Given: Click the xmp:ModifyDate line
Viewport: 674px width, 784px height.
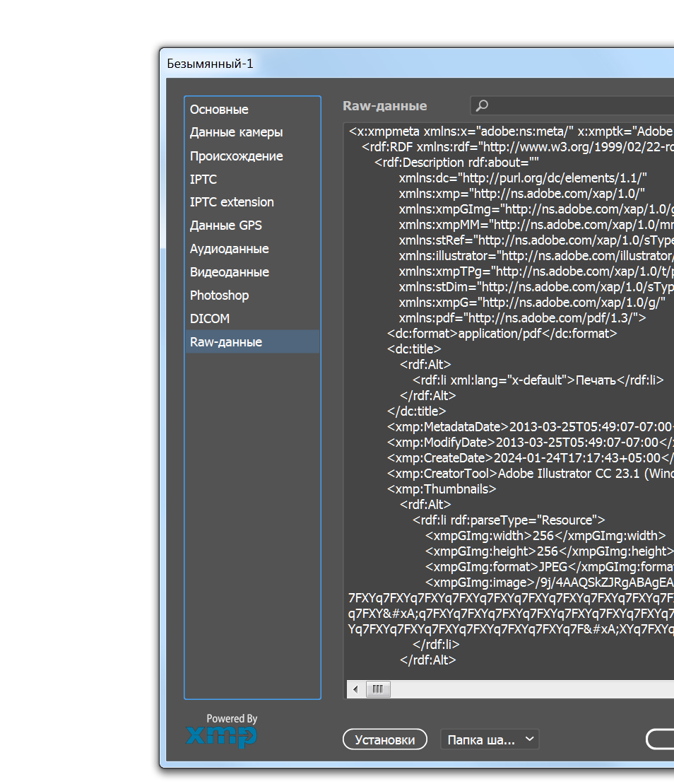Looking at the screenshot, I should (x=530, y=443).
